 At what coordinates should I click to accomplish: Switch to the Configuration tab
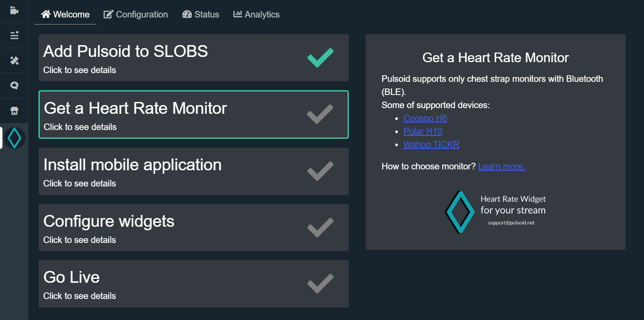click(x=136, y=14)
